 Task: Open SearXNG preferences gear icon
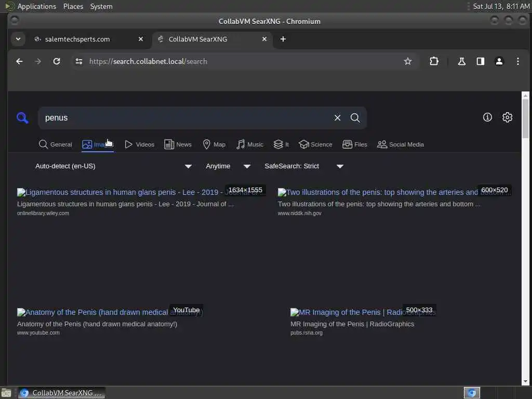coord(507,117)
